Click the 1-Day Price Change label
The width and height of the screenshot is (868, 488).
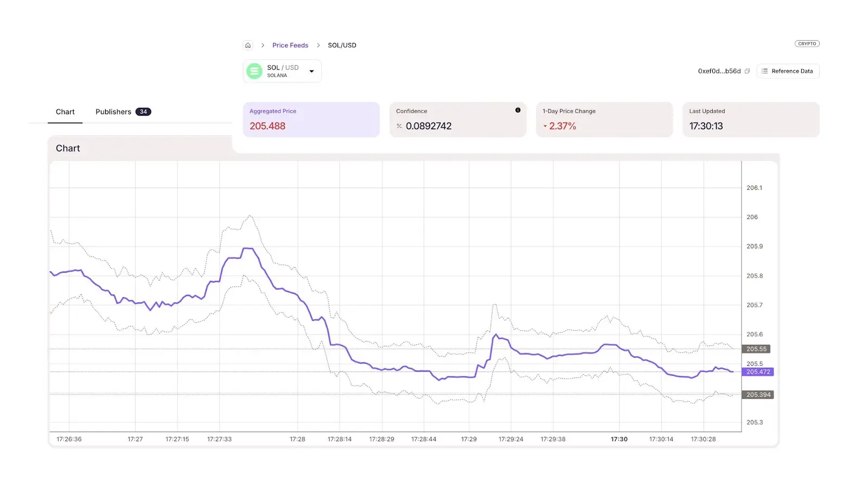pos(569,111)
